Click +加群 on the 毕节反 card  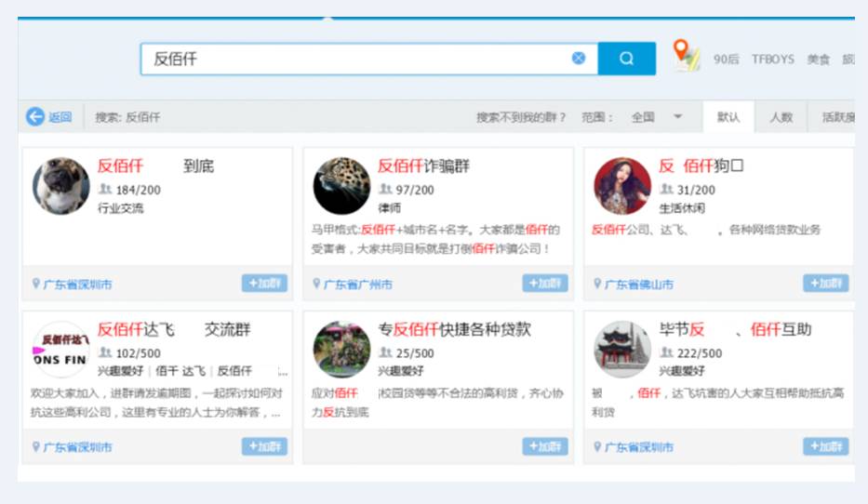click(826, 446)
